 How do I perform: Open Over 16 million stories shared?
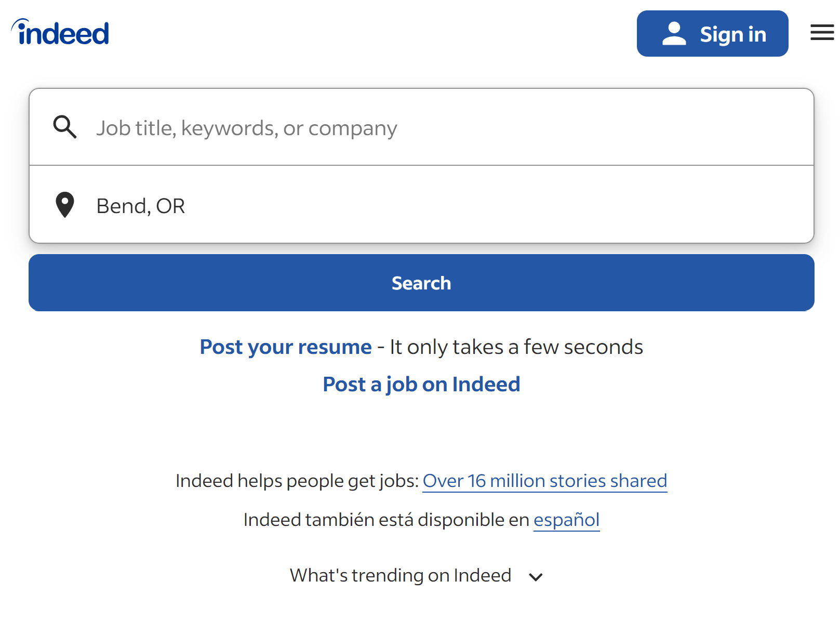pyautogui.click(x=544, y=481)
